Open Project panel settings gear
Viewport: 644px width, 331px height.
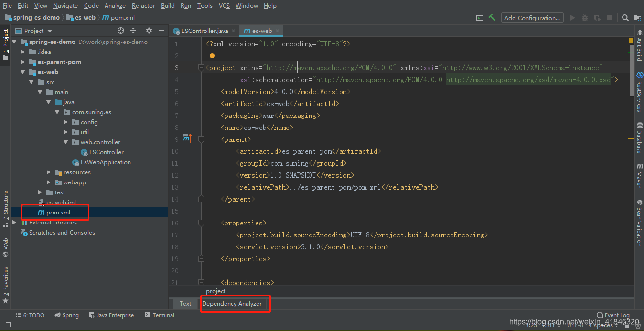149,31
